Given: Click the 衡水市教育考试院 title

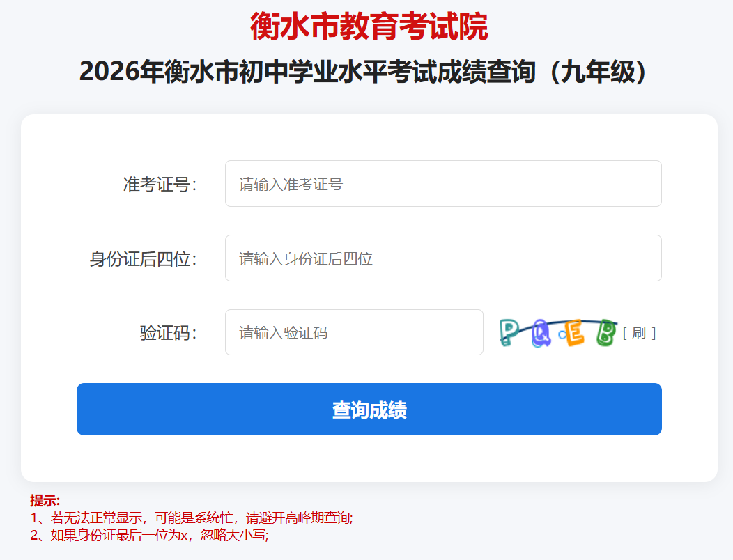Looking at the screenshot, I should (369, 26).
